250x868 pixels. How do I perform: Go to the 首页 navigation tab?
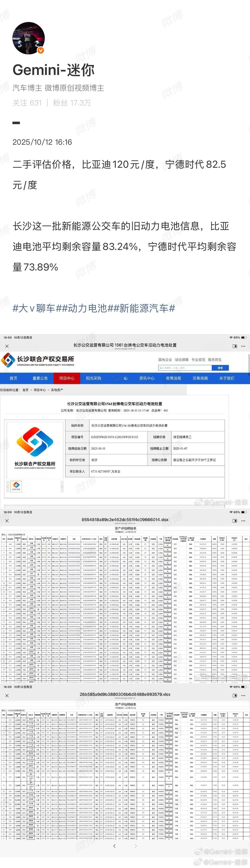coord(13,378)
